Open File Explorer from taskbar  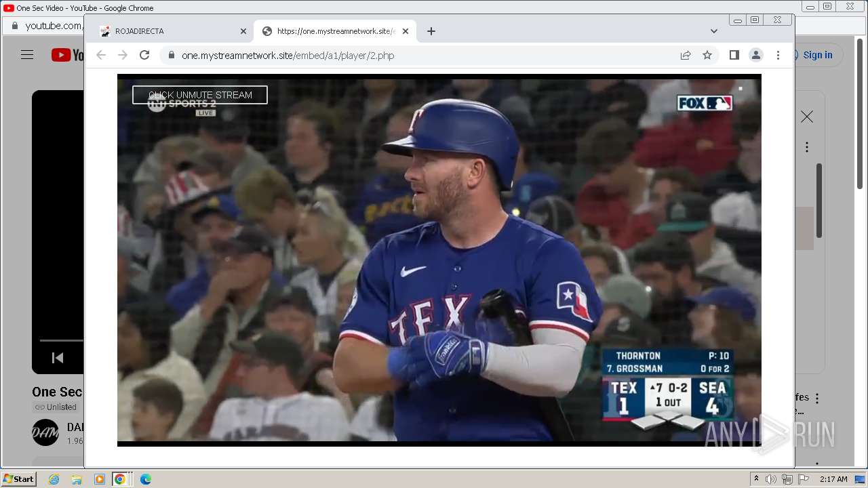click(77, 479)
